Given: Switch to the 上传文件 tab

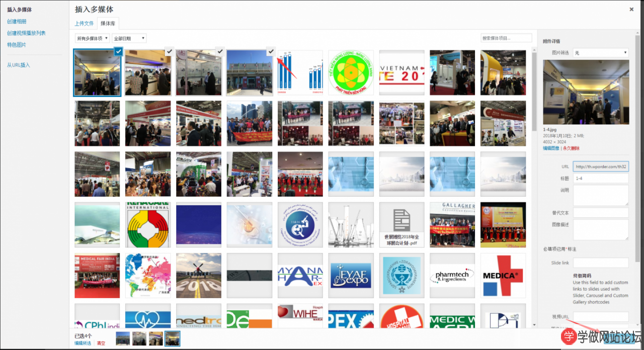Looking at the screenshot, I should tap(84, 24).
